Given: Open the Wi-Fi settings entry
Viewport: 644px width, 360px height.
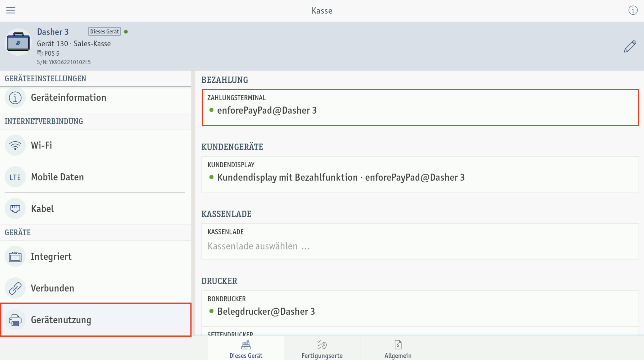Looking at the screenshot, I should pyautogui.click(x=95, y=145).
